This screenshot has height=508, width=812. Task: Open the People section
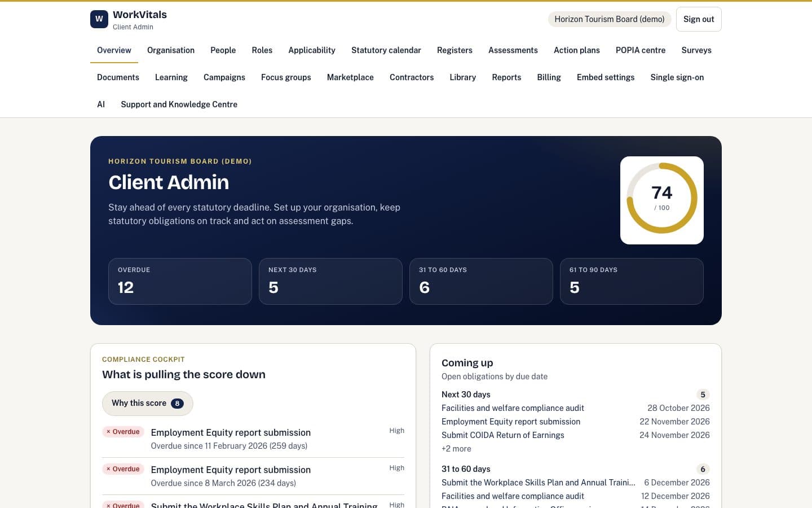tap(223, 50)
